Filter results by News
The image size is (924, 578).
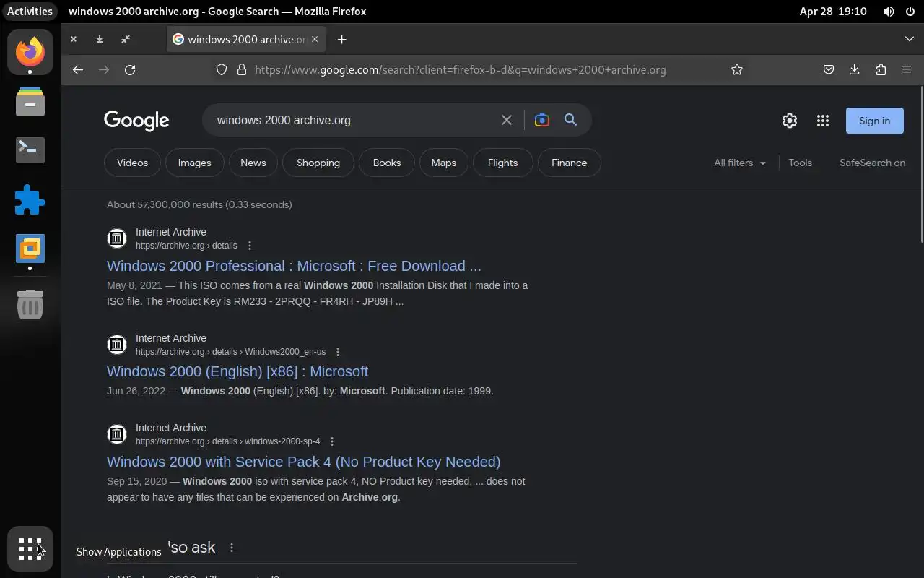point(253,163)
